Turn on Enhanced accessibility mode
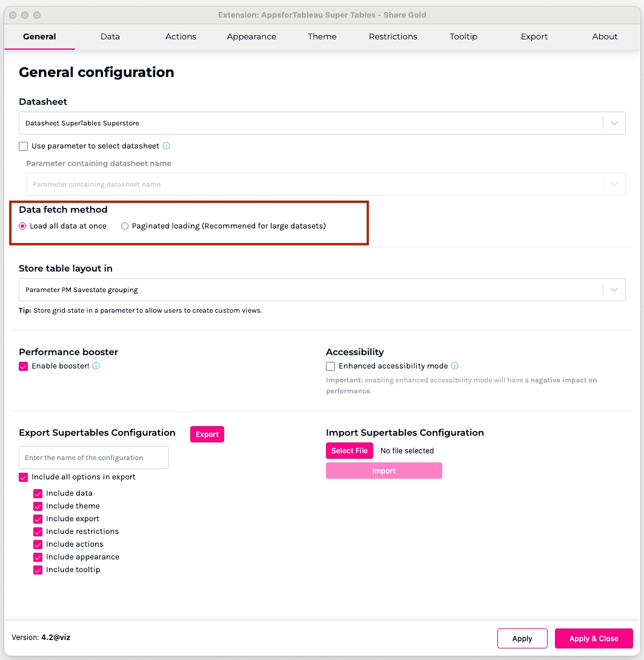644x660 pixels. pos(330,366)
